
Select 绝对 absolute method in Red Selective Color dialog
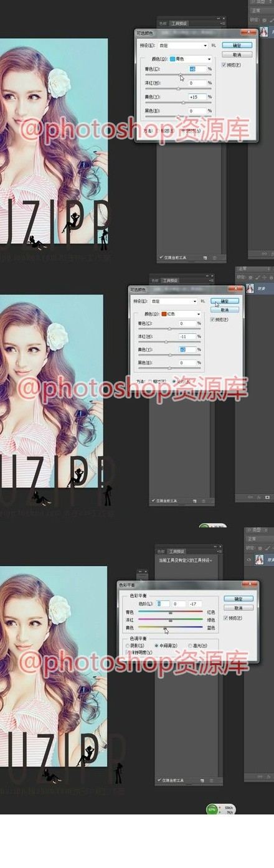click(x=176, y=380)
